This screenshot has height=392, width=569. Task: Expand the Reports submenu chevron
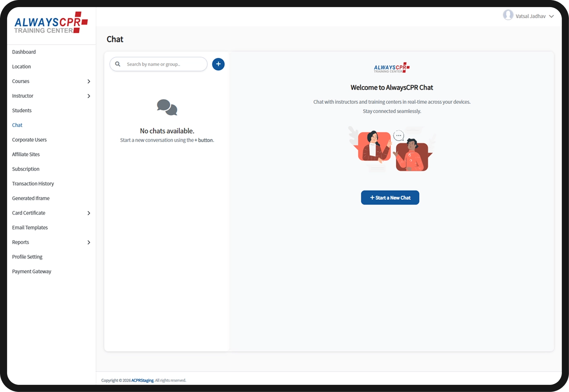89,242
